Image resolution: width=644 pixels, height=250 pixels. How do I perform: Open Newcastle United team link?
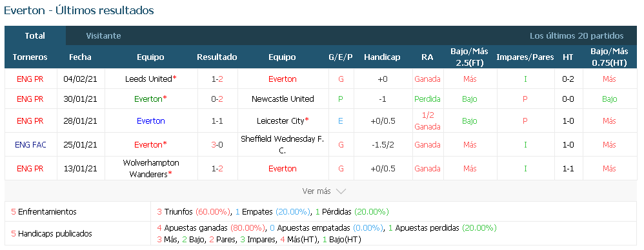click(x=283, y=99)
